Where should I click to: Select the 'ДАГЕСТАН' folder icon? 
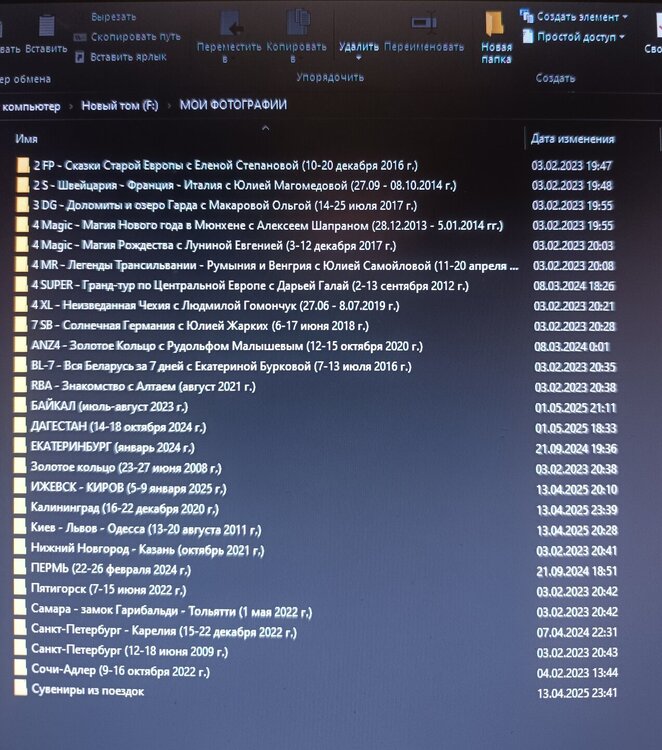click(21, 426)
